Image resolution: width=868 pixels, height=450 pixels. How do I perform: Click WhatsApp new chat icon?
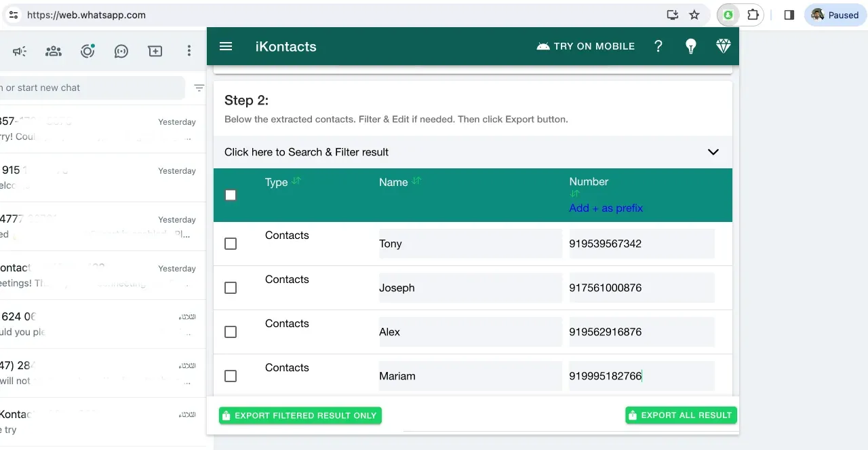coord(155,51)
